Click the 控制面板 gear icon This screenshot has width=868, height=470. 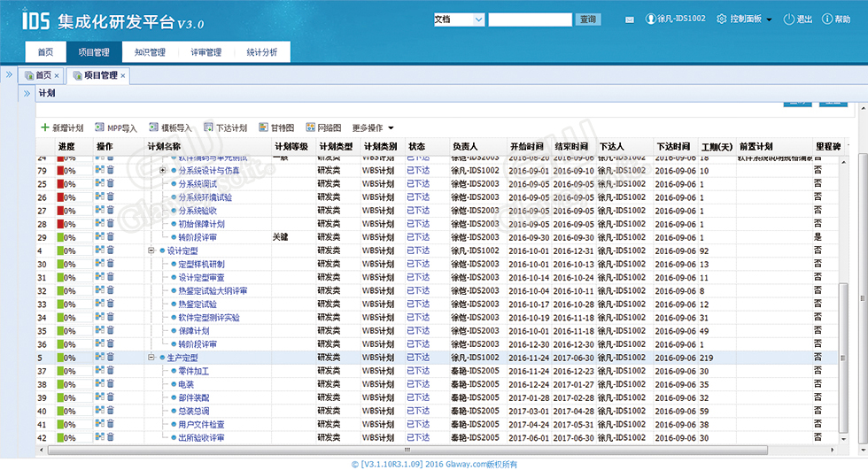click(x=721, y=19)
